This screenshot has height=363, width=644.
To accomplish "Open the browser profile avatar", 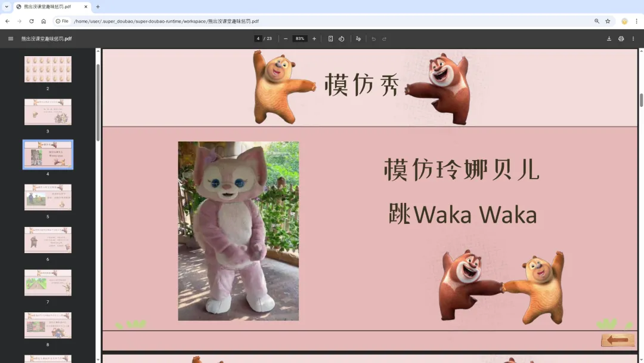I will [x=624, y=21].
